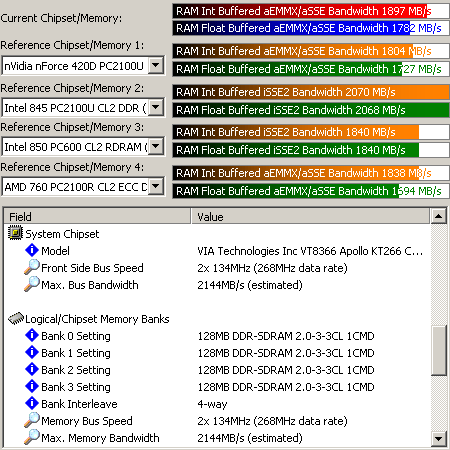
Task: Click magnifier icon beside Max. Bus Bandwidth
Action: click(x=32, y=284)
